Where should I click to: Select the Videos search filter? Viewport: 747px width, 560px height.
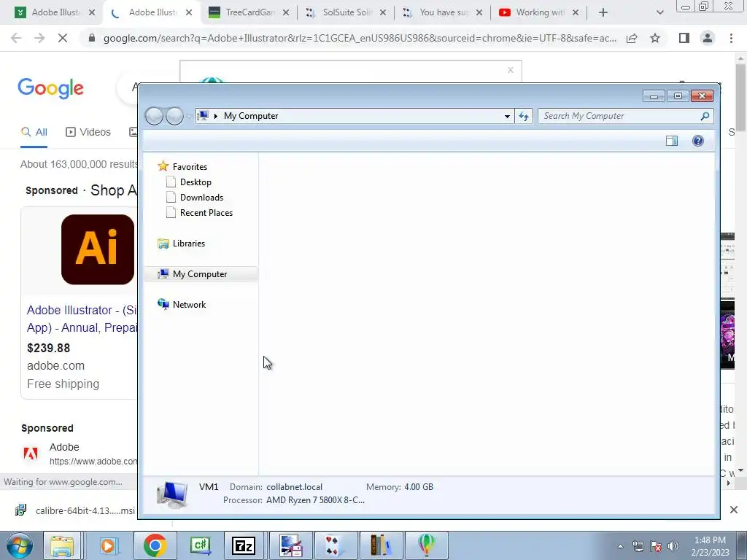[88, 133]
